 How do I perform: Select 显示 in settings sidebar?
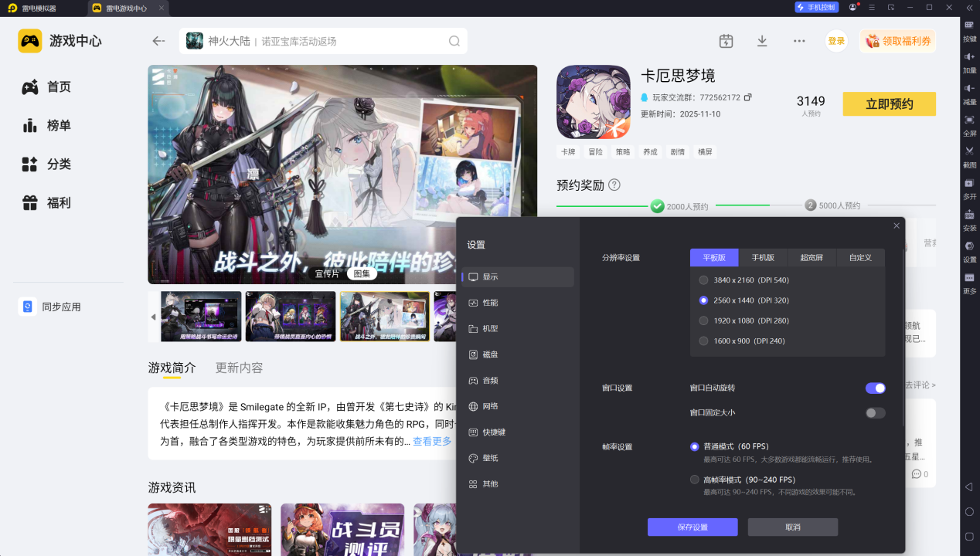[518, 276]
